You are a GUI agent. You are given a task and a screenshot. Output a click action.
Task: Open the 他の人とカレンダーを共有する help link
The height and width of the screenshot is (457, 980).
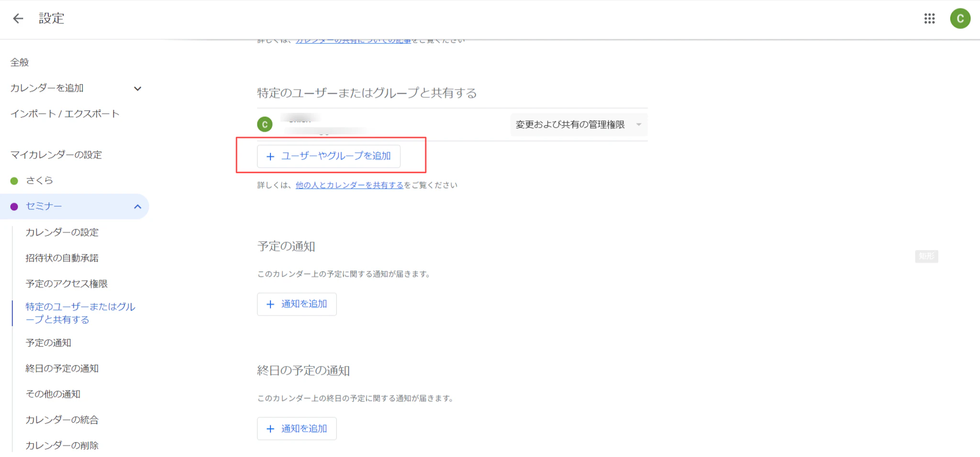pyautogui.click(x=349, y=185)
